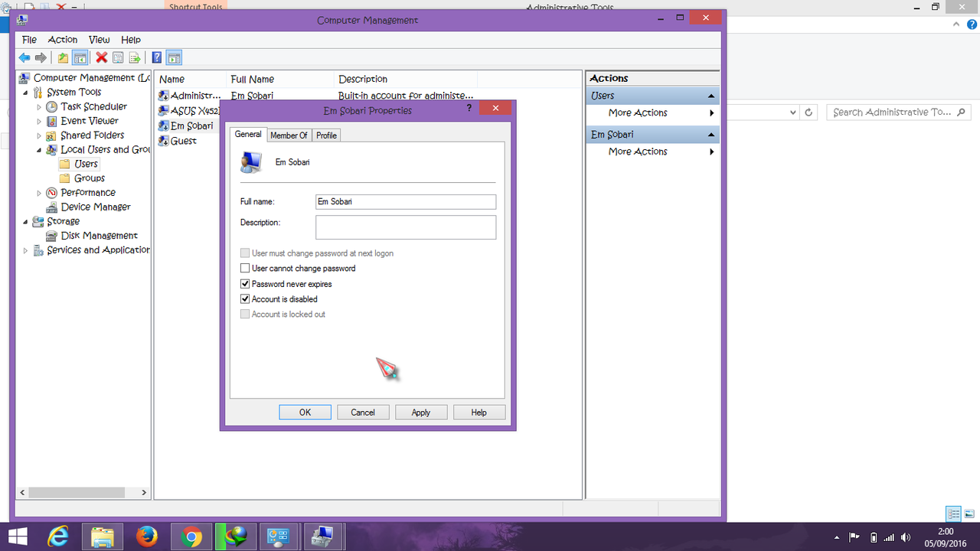This screenshot has width=980, height=551.
Task: Click the Full Name column header
Action: pos(280,79)
